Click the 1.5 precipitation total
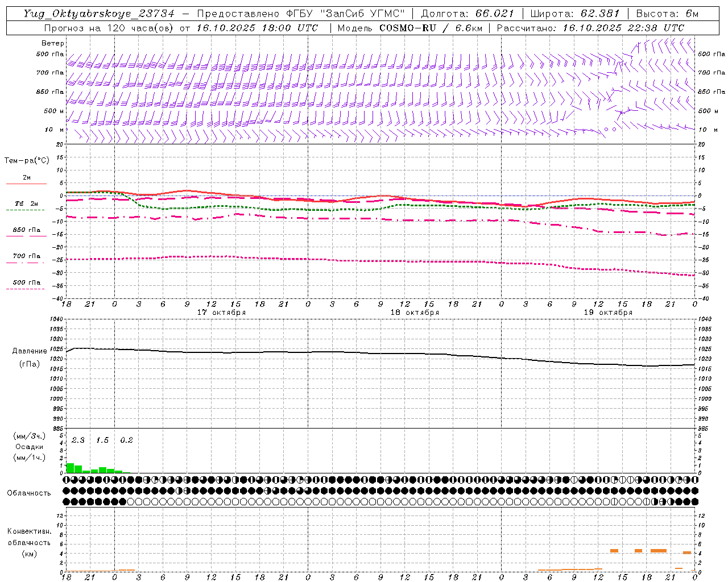This screenshot has height=582, width=728. [x=102, y=440]
